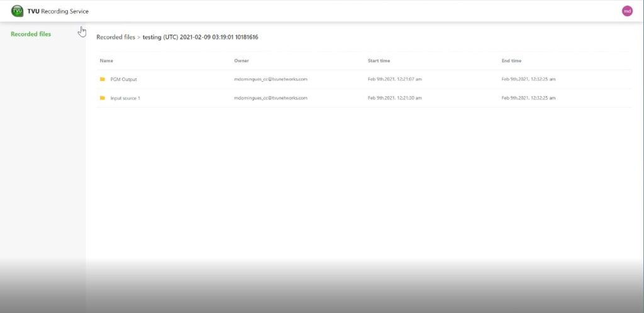Sort by the Owner column header

[x=241, y=61]
